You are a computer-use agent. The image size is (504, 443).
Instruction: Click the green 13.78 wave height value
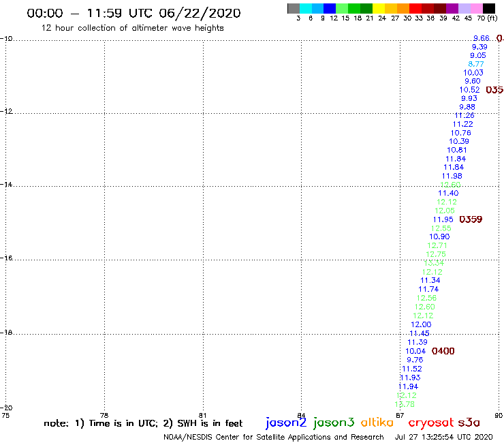[x=405, y=404]
